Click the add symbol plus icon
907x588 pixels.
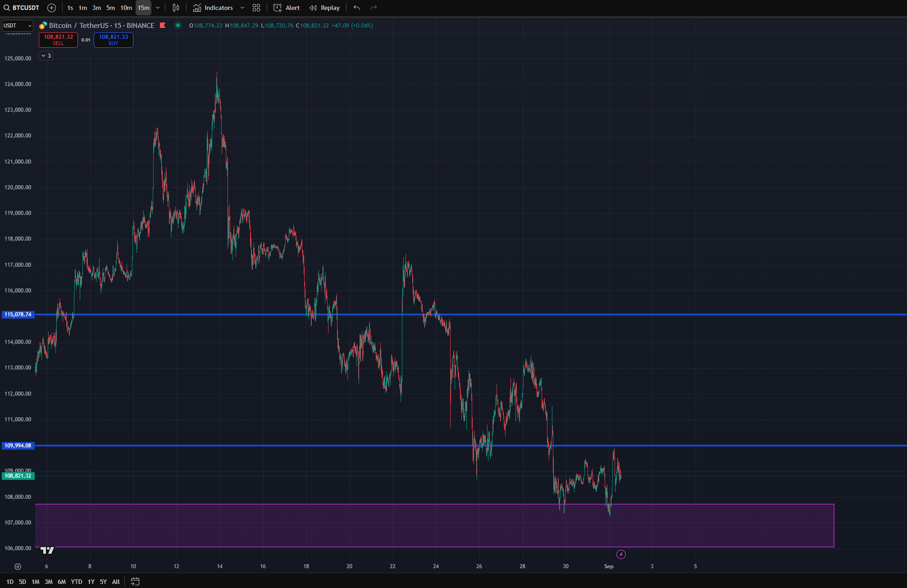[52, 8]
